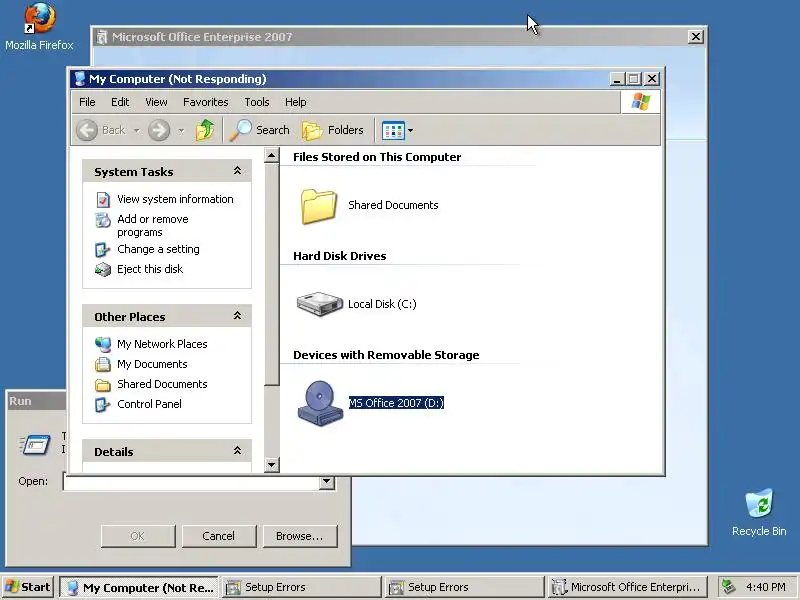800x600 pixels.
Task: Toggle the Folders pane button
Action: (333, 130)
